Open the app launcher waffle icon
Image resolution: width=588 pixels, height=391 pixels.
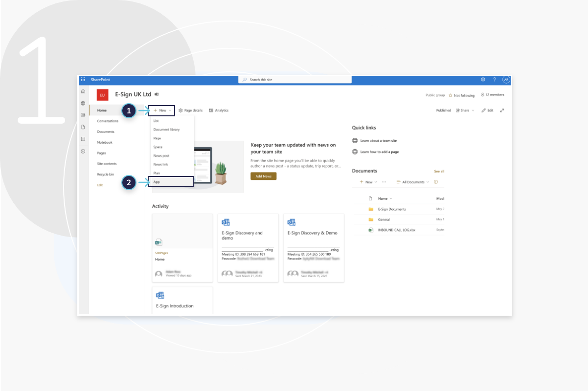(x=83, y=80)
